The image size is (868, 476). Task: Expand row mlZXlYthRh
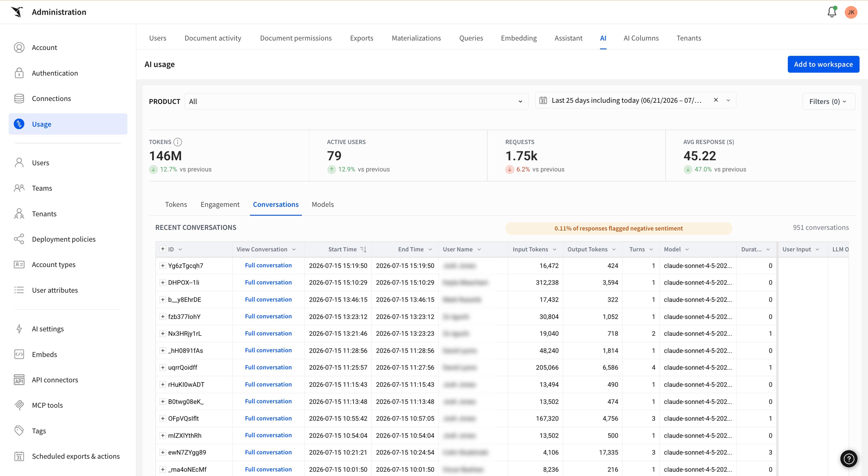(x=163, y=435)
